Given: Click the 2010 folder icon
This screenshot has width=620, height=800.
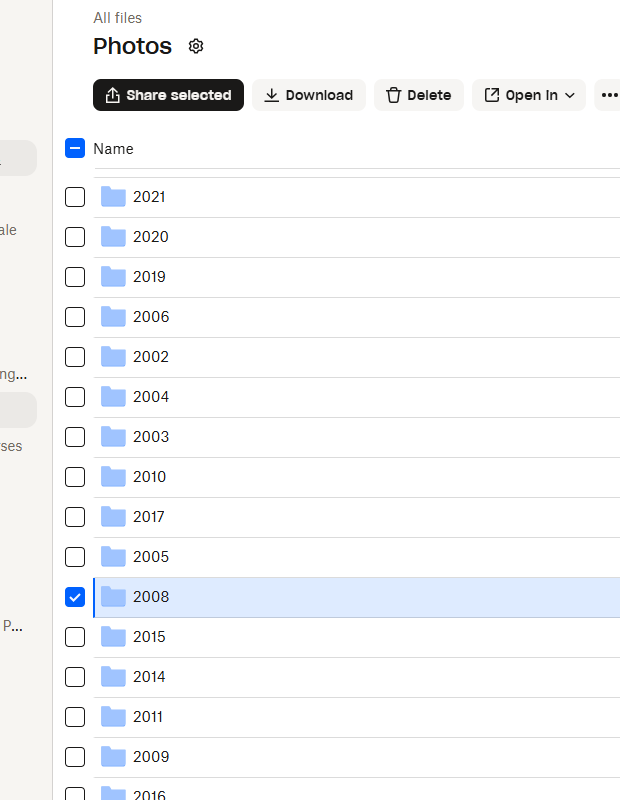Looking at the screenshot, I should [x=113, y=477].
